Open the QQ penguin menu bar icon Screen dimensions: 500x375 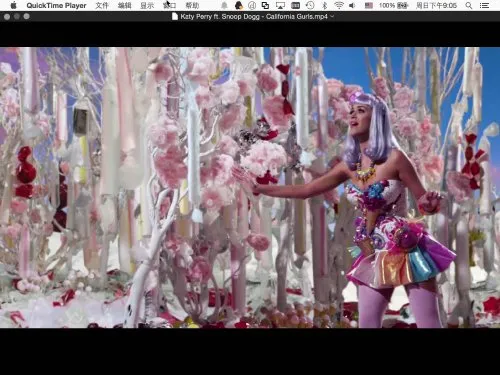[x=239, y=5]
